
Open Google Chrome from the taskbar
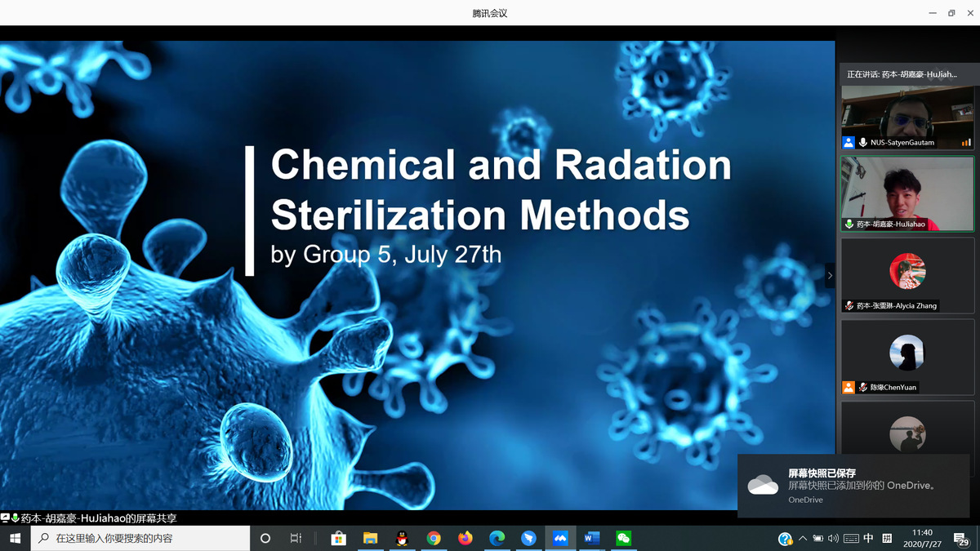(x=434, y=539)
